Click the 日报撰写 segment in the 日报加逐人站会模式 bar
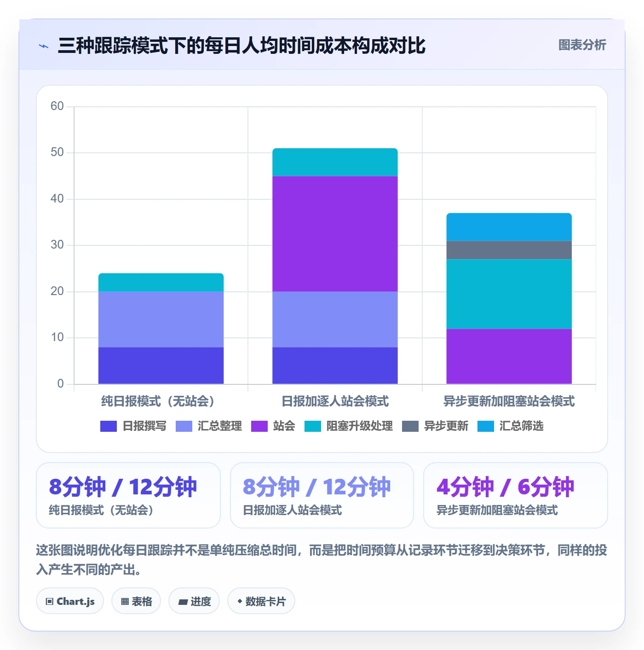 335,366
